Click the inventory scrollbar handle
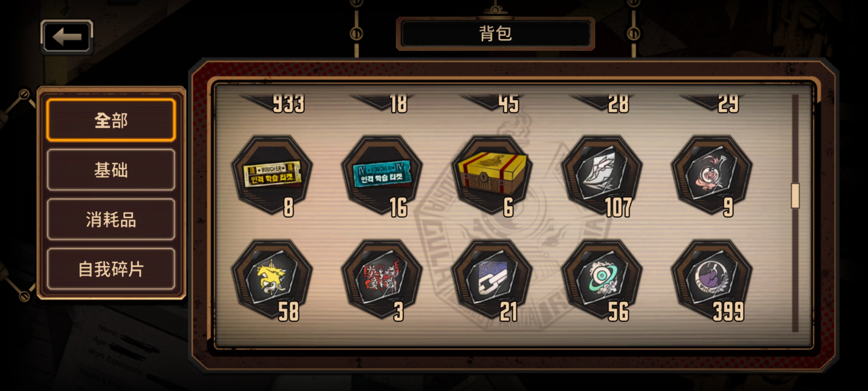868x391 pixels. (795, 196)
